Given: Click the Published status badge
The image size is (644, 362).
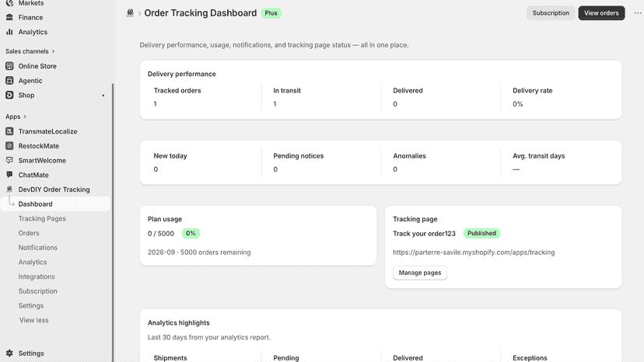Looking at the screenshot, I should (x=481, y=233).
